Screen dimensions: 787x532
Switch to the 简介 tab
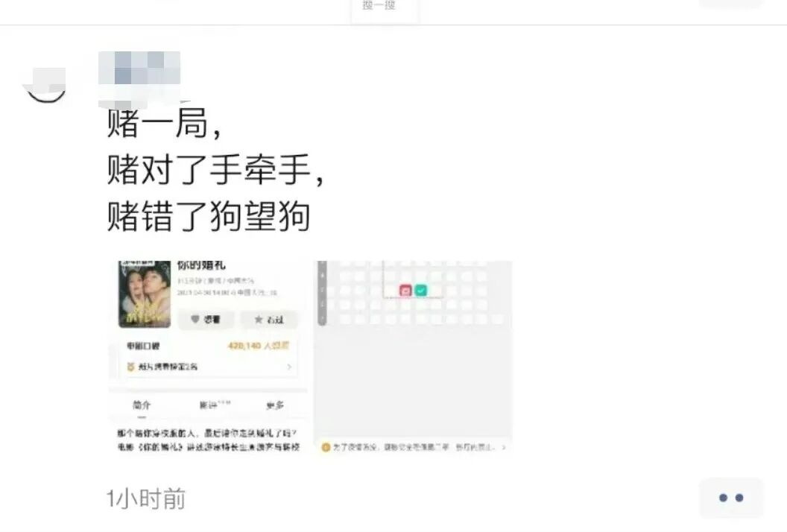(x=142, y=405)
